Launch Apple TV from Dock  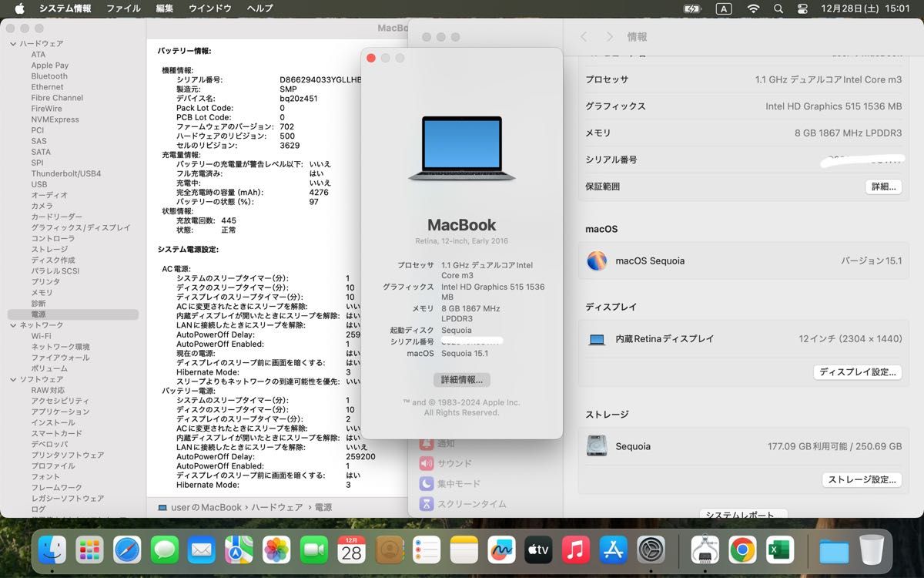tap(538, 549)
